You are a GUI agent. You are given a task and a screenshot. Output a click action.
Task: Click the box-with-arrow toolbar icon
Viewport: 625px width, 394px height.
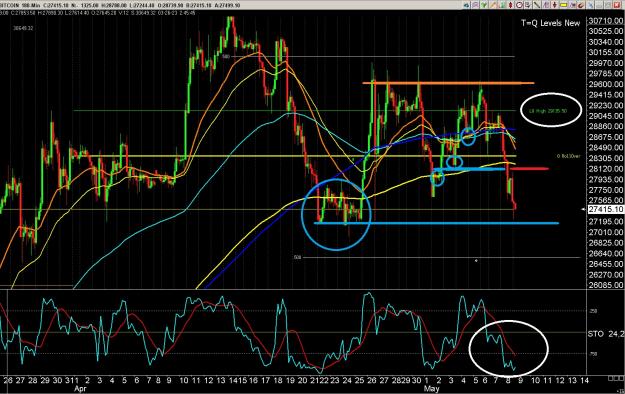point(528,5)
